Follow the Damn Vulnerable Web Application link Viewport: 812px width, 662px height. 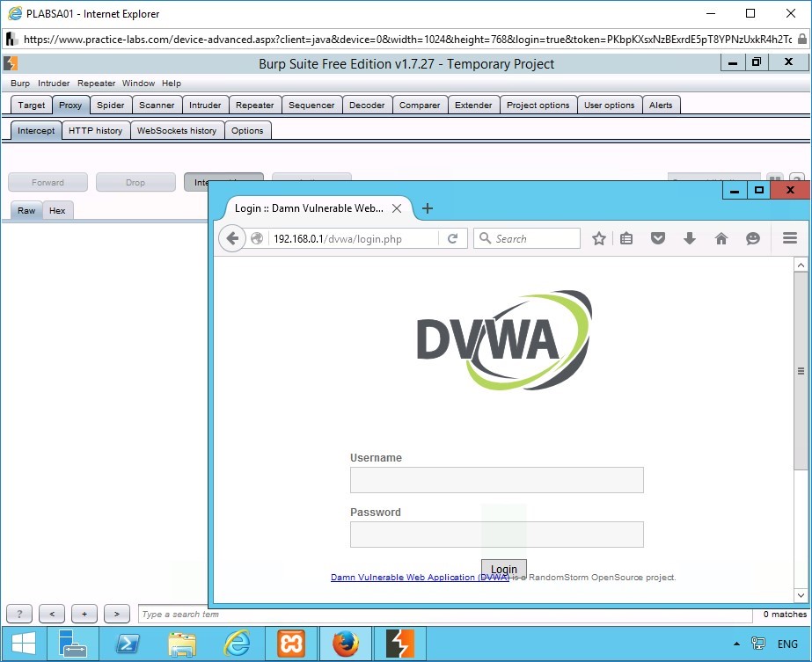420,578
